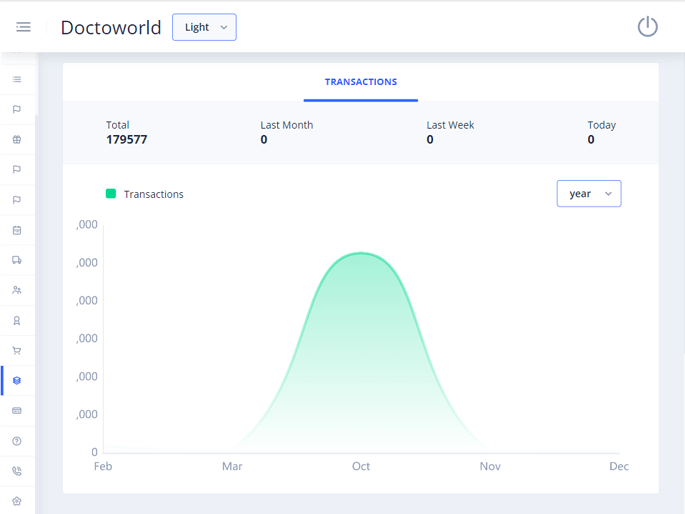
Task: Click the Doctoworld brand title
Action: [110, 28]
